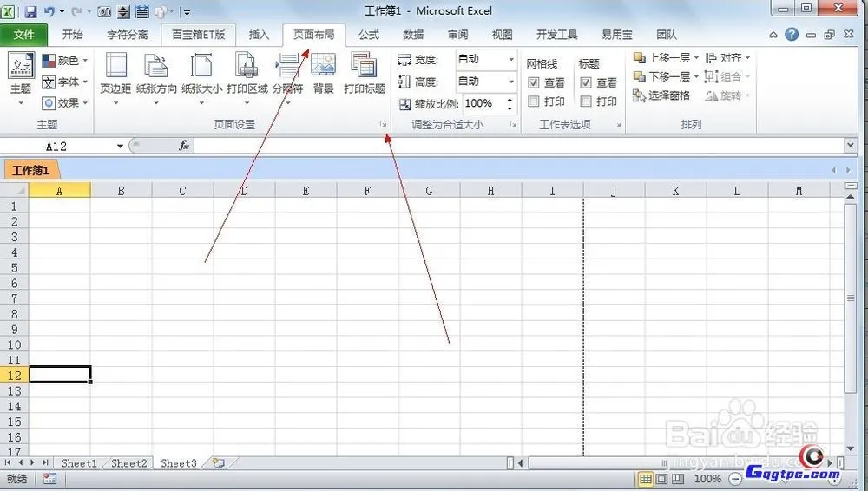Open the 页面设置 dialog launcher

tap(383, 125)
